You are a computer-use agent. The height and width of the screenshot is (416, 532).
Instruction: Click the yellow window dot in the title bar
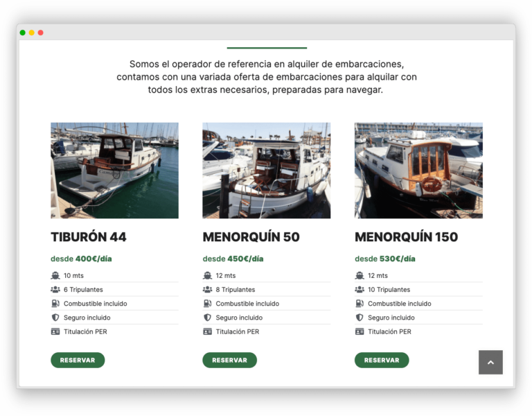click(x=32, y=33)
